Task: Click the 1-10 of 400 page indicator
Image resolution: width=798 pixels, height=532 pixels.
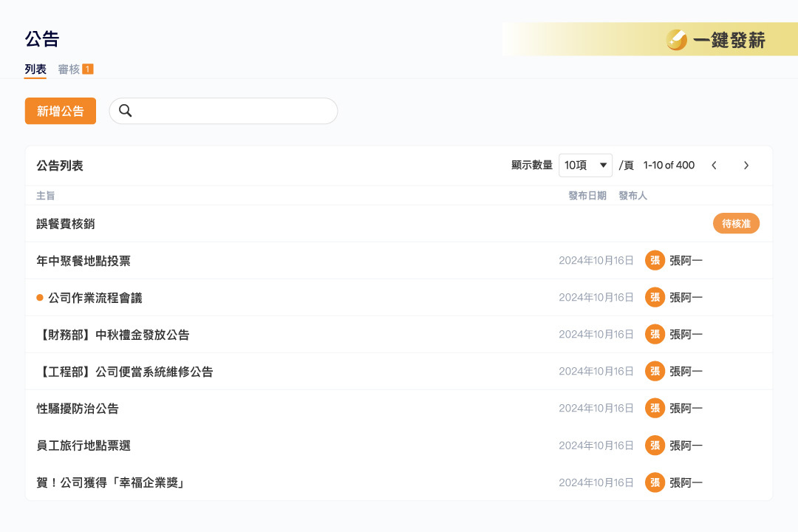Action: [x=669, y=166]
